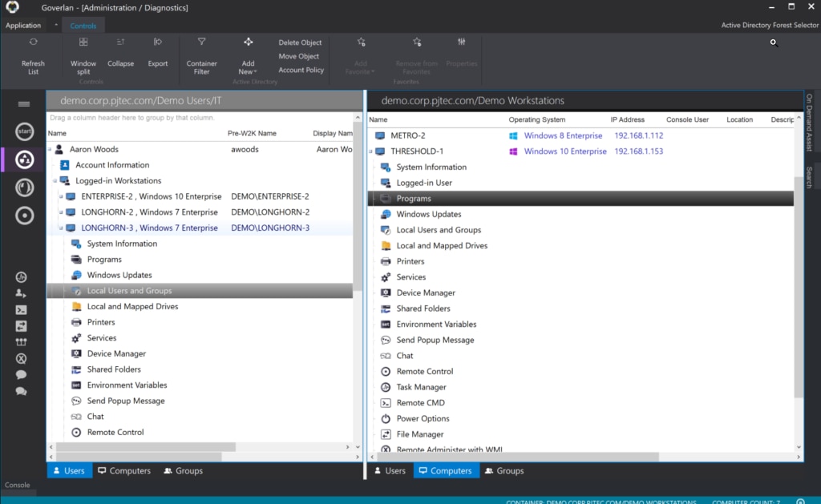Click the search magnifier icon at top right
This screenshot has width=821, height=504.
pos(774,43)
